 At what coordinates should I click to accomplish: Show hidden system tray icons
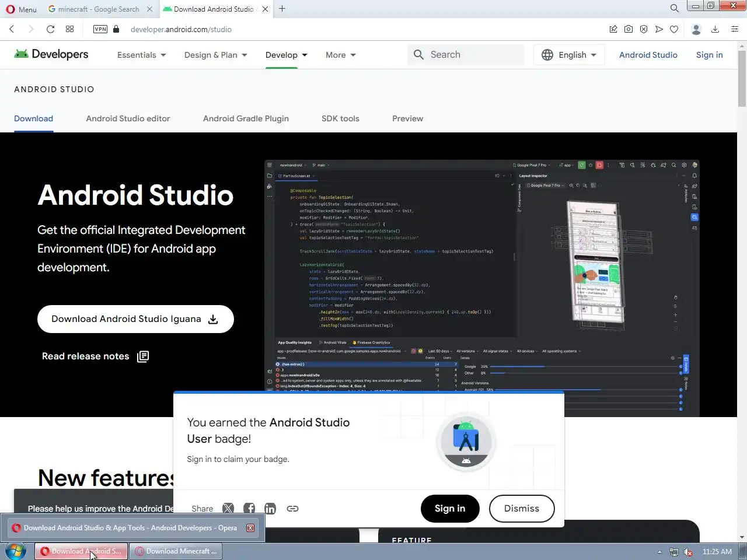659,552
